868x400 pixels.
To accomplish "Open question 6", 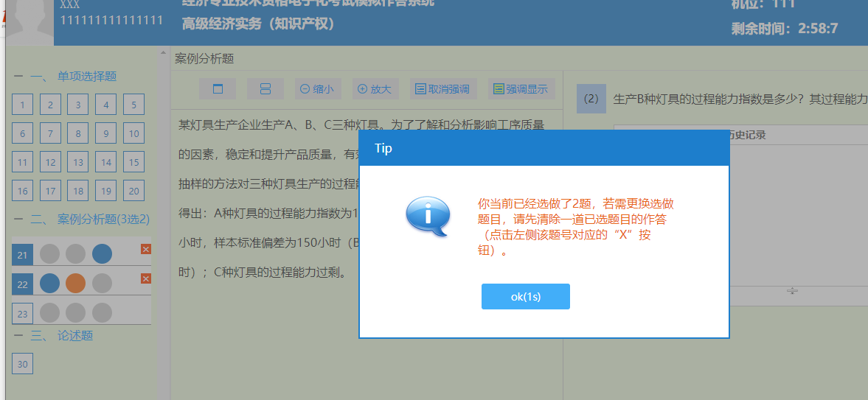I will 22,133.
